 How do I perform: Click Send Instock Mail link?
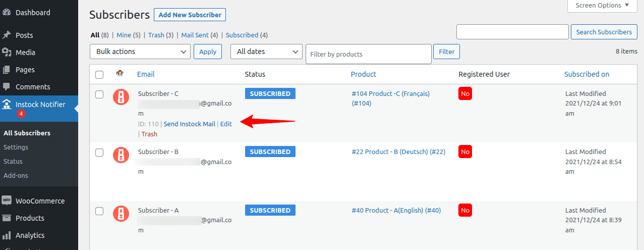pos(190,124)
